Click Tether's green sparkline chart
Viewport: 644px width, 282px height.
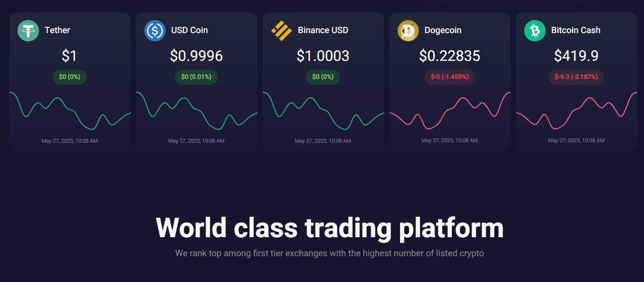pos(70,111)
